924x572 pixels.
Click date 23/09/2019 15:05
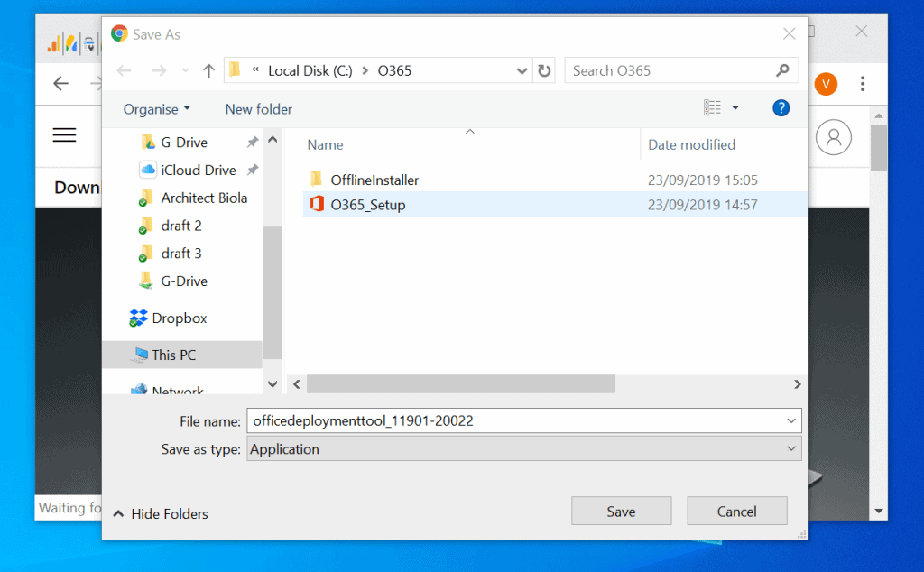click(x=702, y=180)
